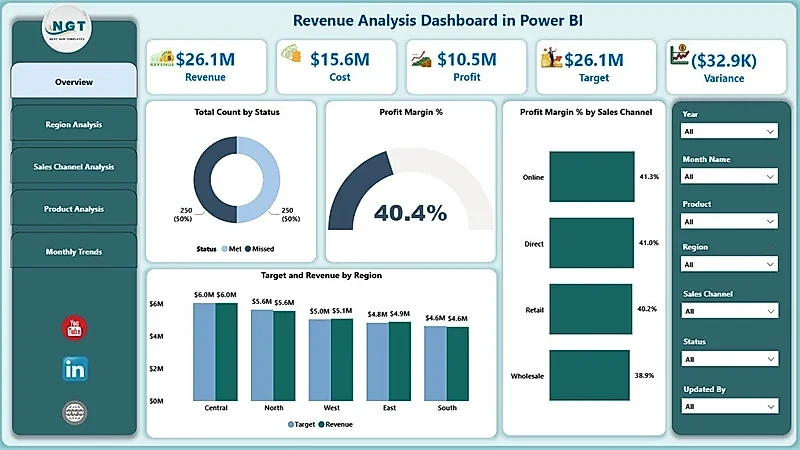The height and width of the screenshot is (450, 800).
Task: Expand the Sales Channel filter dropdown
Action: point(730,311)
